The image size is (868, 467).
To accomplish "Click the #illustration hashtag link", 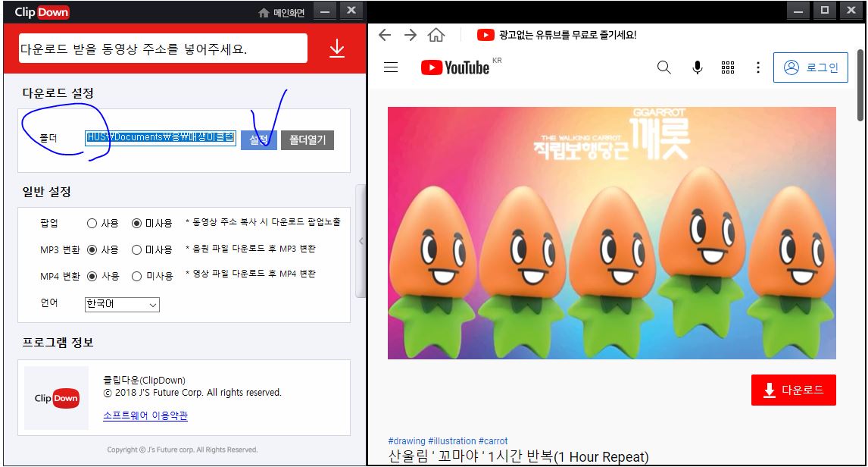I will [x=451, y=441].
